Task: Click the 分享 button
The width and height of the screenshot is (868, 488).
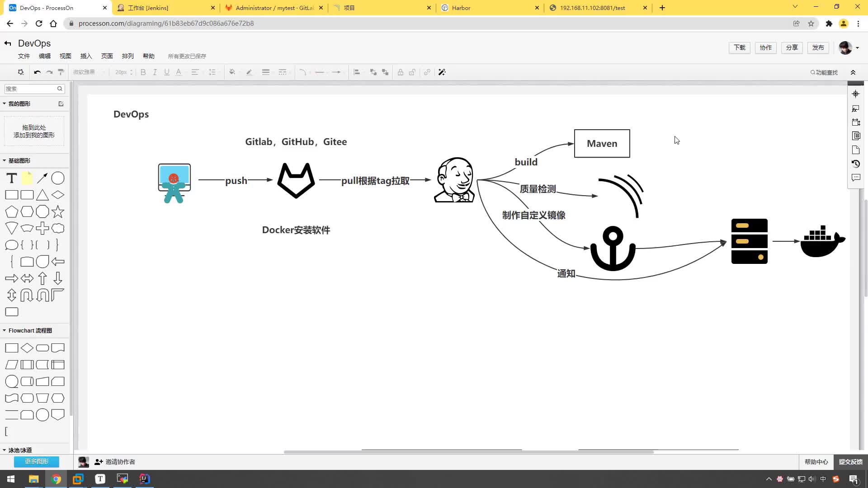Action: pos(792,47)
